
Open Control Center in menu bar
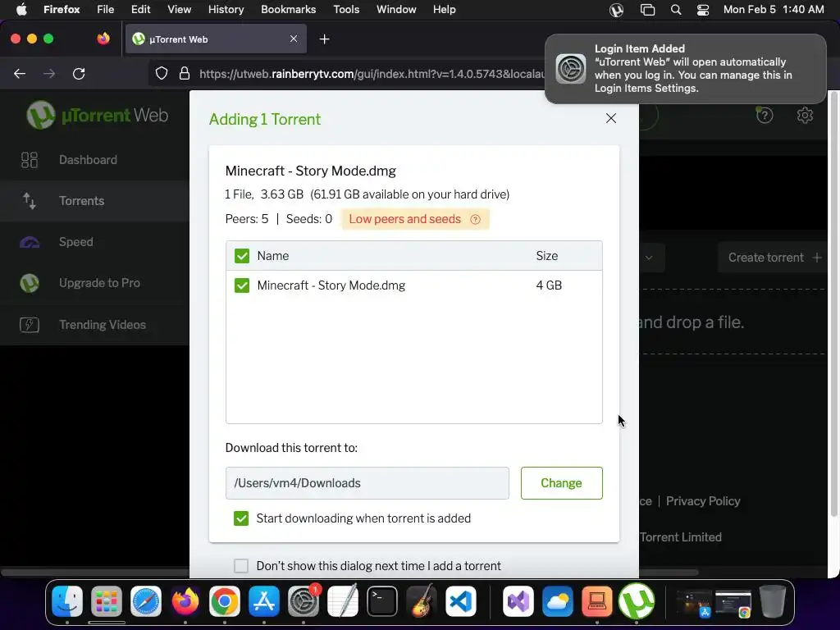coord(703,10)
